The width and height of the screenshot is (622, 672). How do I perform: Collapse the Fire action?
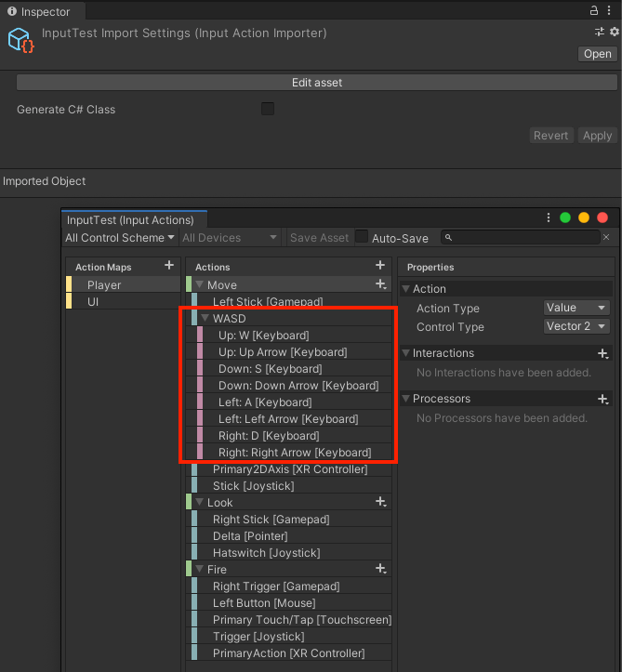(x=199, y=569)
